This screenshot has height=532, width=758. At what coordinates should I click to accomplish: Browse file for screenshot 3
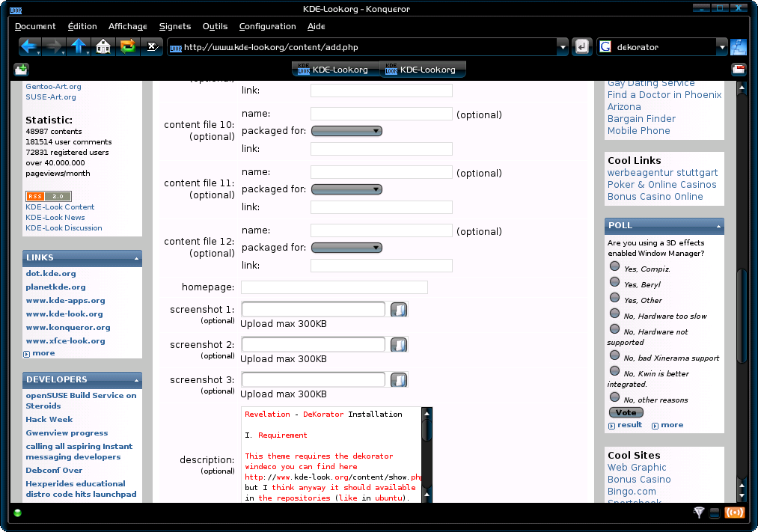pyautogui.click(x=399, y=380)
